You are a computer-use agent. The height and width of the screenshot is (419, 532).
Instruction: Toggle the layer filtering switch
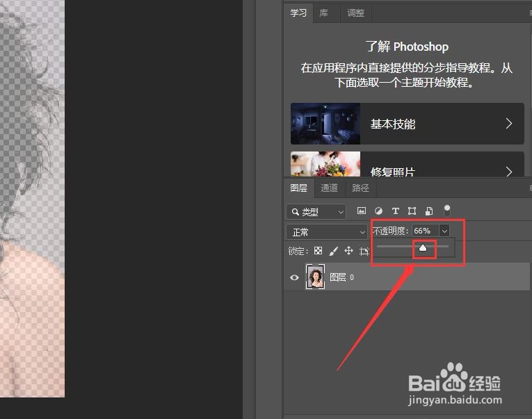coord(447,211)
